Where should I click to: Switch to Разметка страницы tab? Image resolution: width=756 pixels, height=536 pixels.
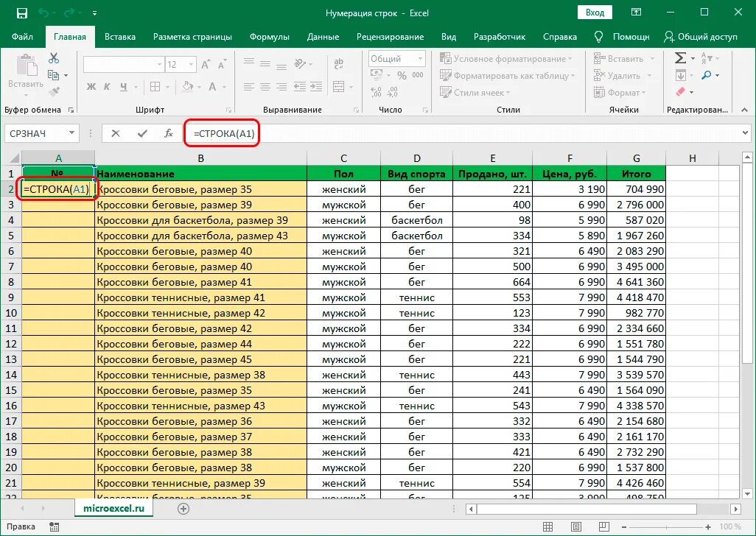192,37
